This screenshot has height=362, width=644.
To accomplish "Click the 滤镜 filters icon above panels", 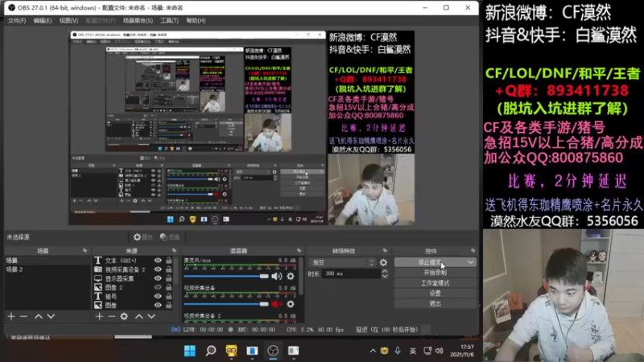I will pyautogui.click(x=170, y=237).
